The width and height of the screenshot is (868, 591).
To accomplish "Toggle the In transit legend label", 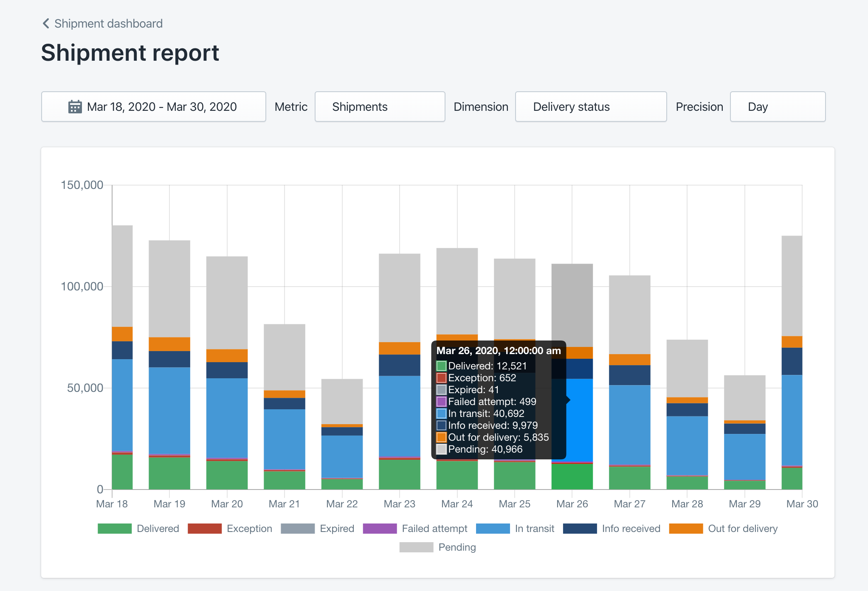I will tap(534, 529).
